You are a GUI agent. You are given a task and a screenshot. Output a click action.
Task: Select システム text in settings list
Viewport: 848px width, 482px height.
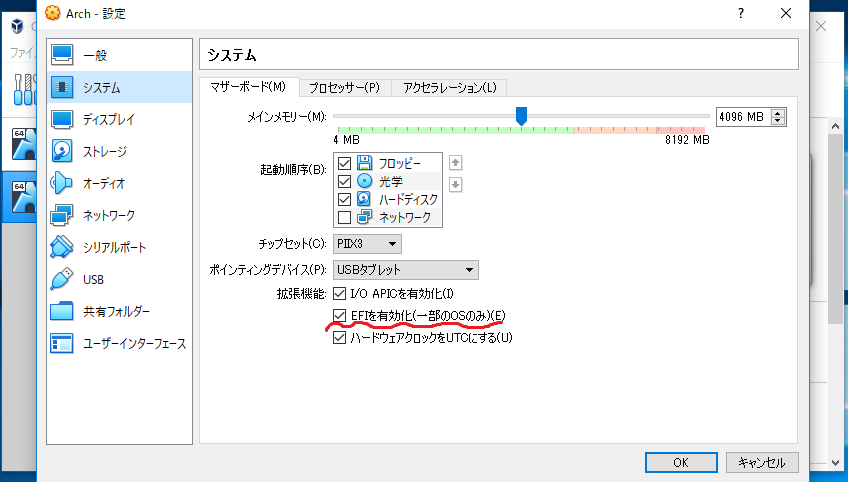pyautogui.click(x=102, y=87)
